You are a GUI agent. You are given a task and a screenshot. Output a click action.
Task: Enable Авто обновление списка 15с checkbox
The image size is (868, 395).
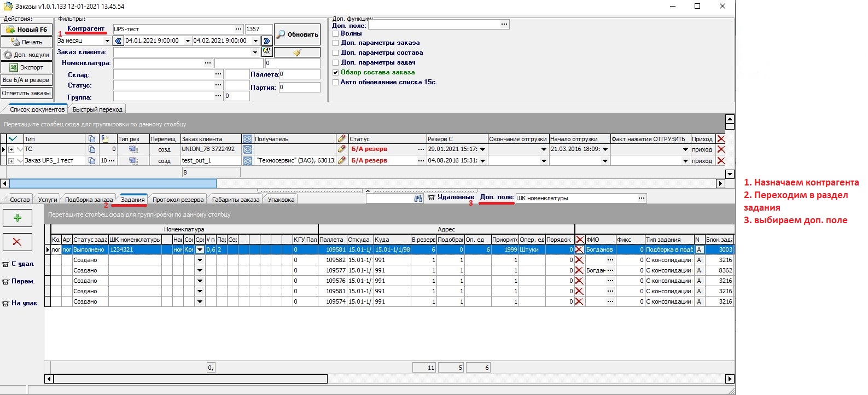click(336, 82)
